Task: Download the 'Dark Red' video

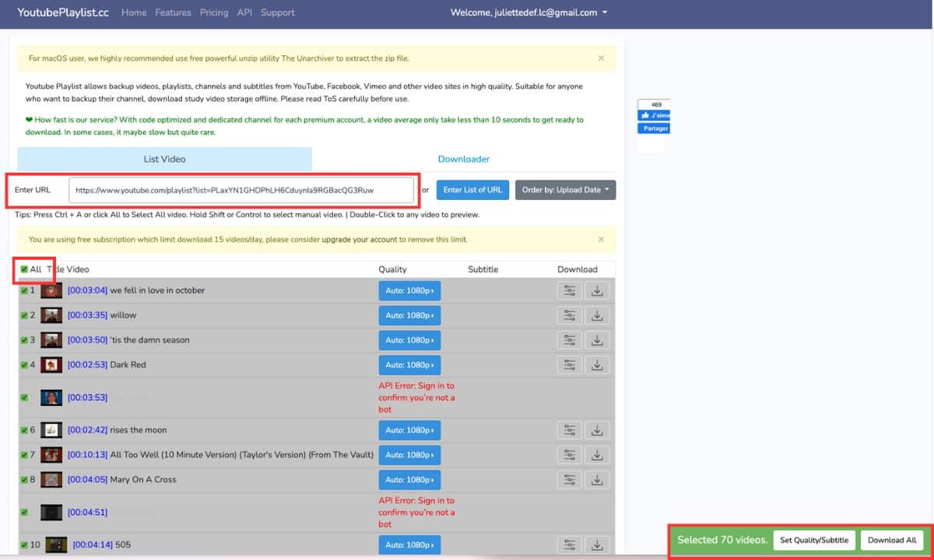Action: pyautogui.click(x=597, y=366)
